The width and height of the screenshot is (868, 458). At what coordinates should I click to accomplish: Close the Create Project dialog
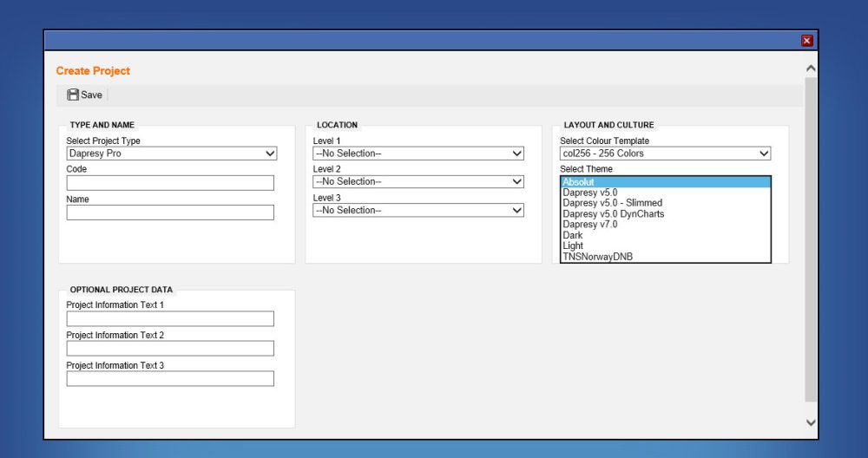tap(806, 41)
